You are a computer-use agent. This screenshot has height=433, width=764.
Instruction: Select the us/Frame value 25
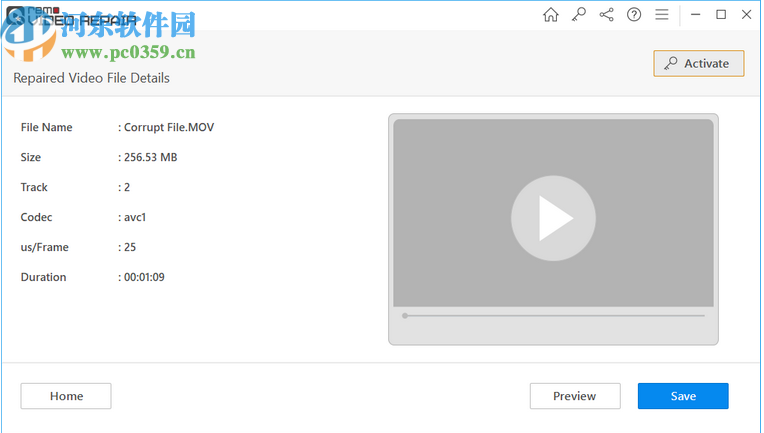tap(130, 247)
